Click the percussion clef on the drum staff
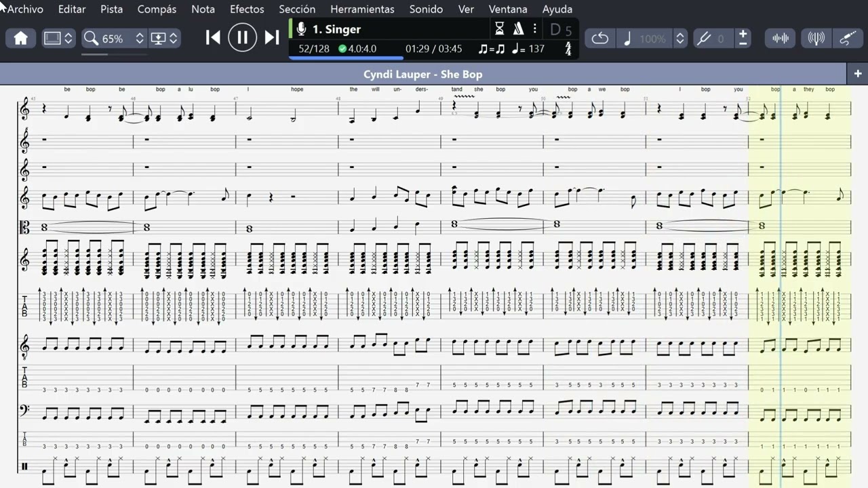868x488 pixels. [25, 466]
